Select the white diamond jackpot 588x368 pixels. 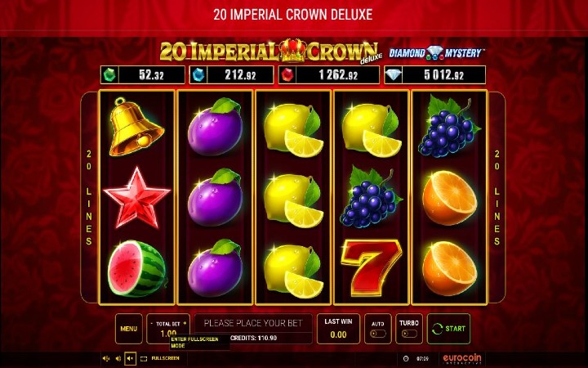[x=435, y=74]
